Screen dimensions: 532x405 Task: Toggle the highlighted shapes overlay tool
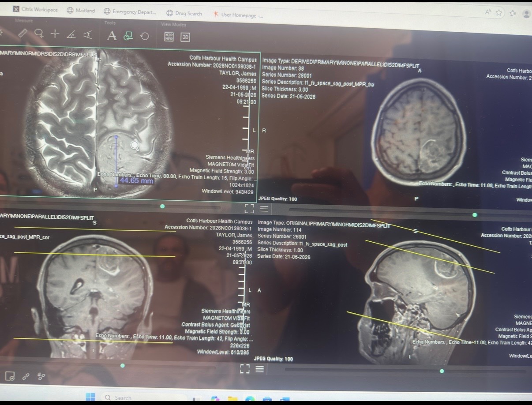click(128, 36)
